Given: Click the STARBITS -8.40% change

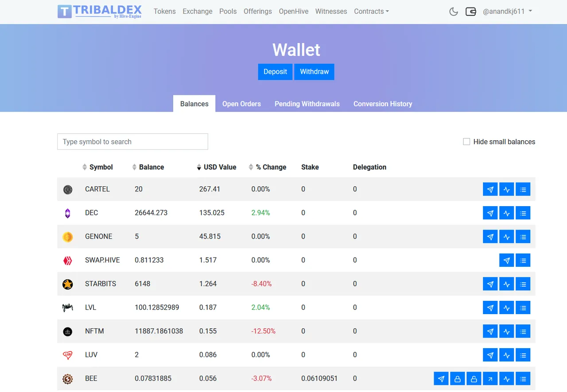Looking at the screenshot, I should click(x=261, y=284).
